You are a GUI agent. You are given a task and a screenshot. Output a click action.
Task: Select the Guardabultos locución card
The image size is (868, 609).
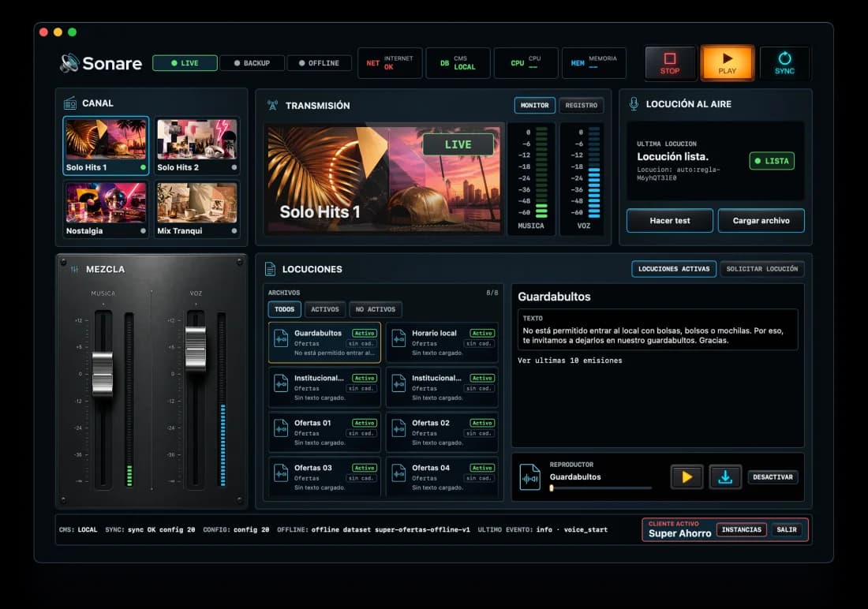[325, 342]
